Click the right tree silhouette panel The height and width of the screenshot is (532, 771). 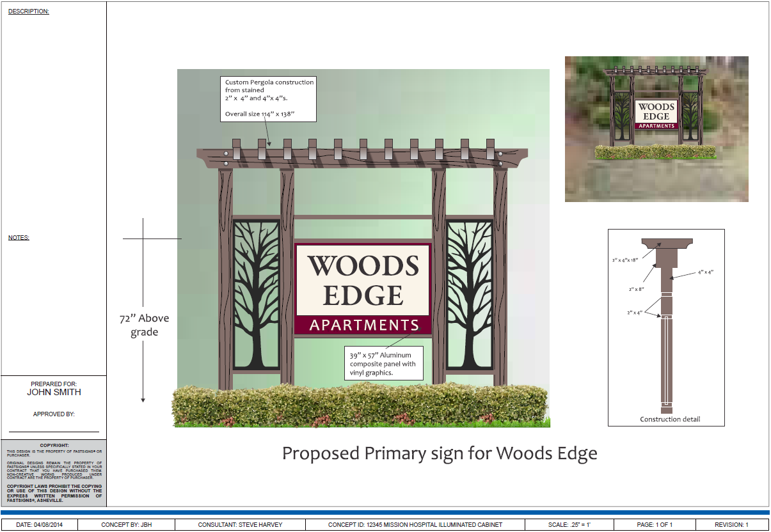click(469, 295)
